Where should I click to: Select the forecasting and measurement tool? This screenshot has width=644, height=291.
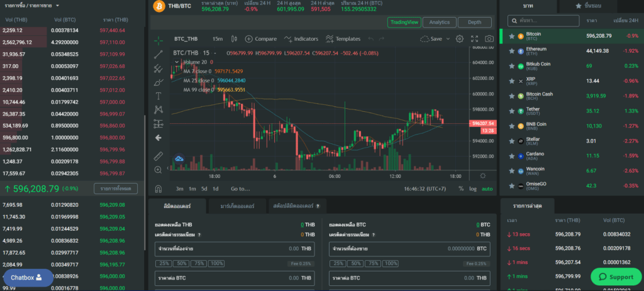pos(158,124)
